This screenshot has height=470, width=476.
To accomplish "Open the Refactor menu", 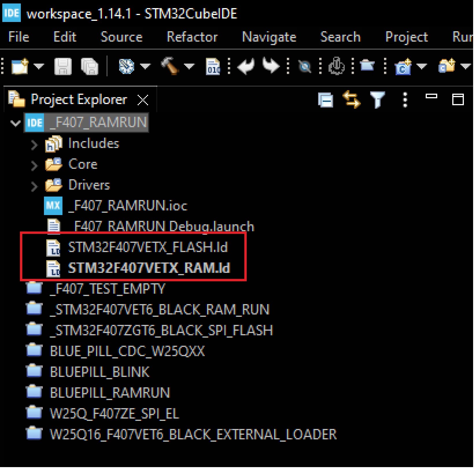I will [x=192, y=37].
